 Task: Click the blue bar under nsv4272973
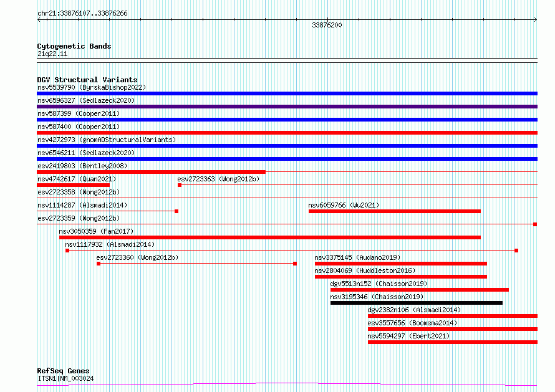[287, 146]
